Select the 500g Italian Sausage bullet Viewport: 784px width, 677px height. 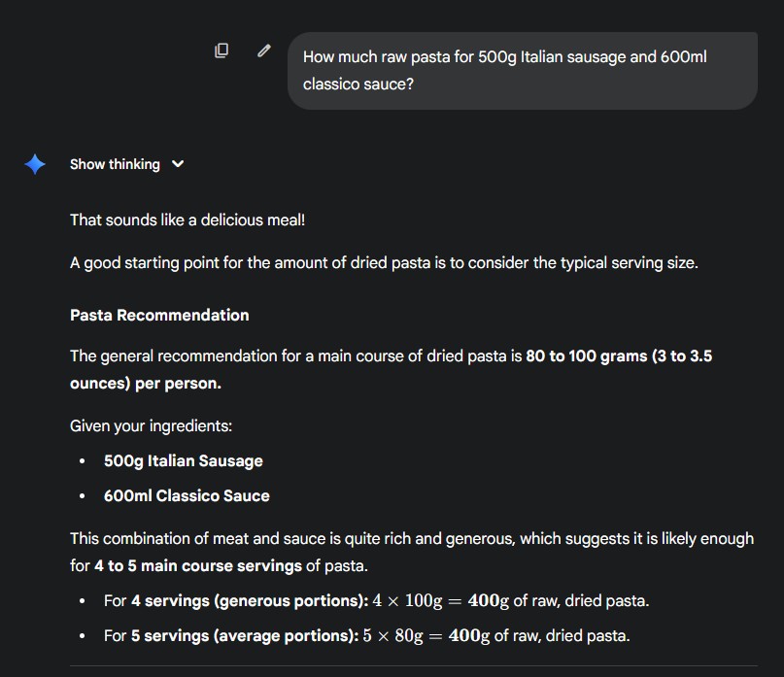(x=184, y=460)
